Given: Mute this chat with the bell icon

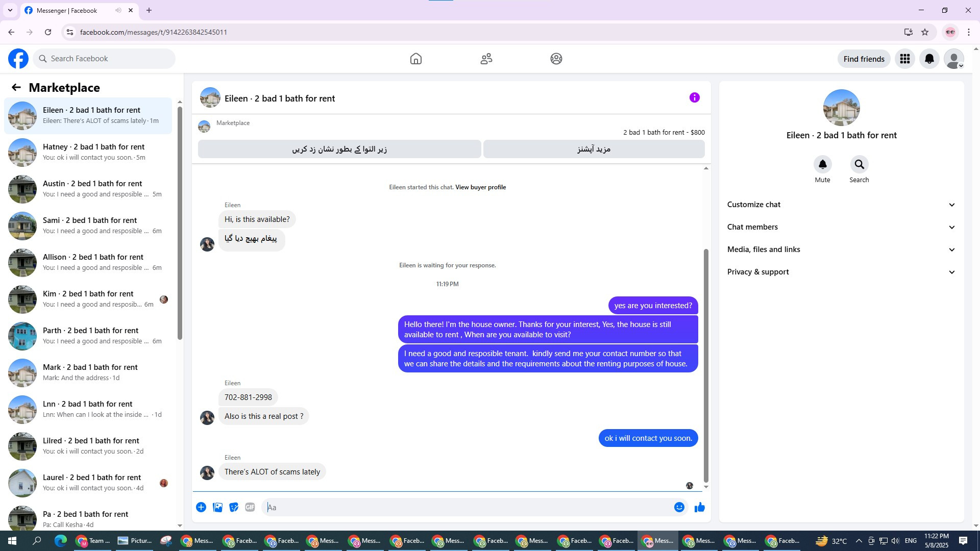Looking at the screenshot, I should pyautogui.click(x=823, y=164).
